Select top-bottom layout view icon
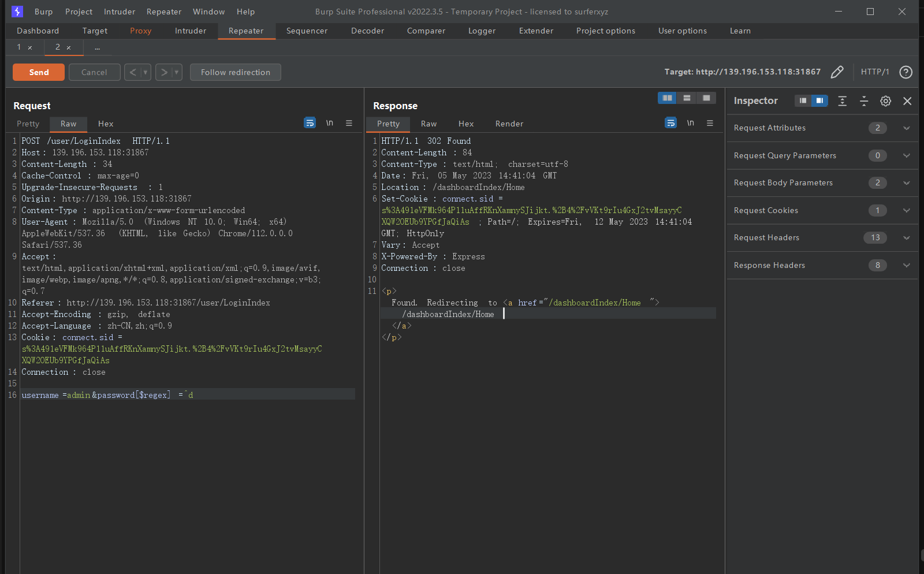This screenshot has height=574, width=924. [687, 98]
